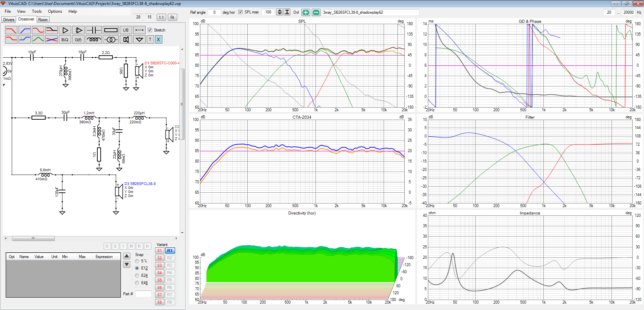Screen dimensions: 644x310
Task: Move parameter row up with arrow
Action: (127, 256)
